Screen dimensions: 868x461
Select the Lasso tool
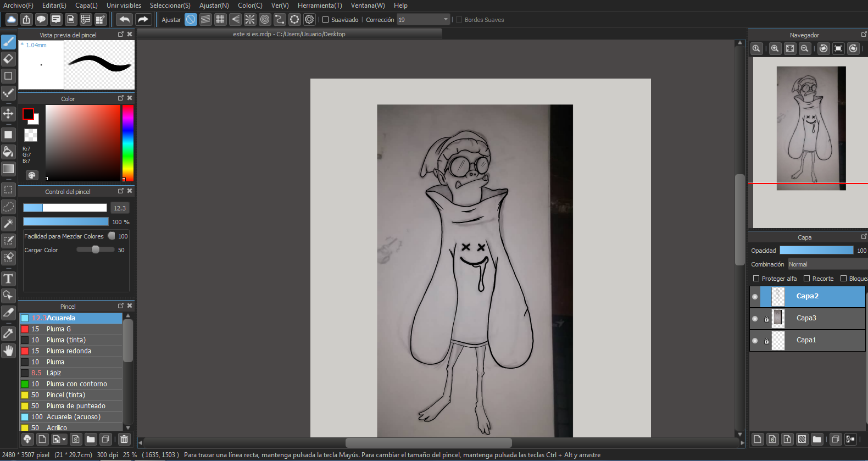pyautogui.click(x=8, y=207)
